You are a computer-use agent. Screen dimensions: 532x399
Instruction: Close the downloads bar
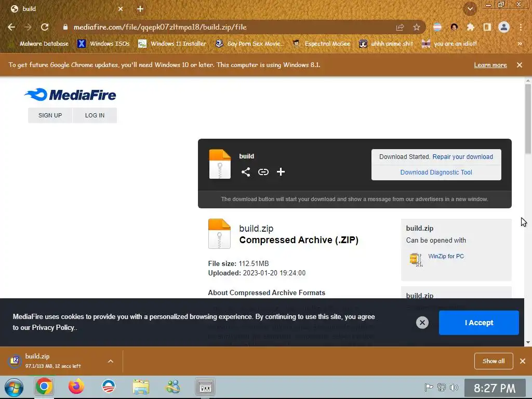(x=523, y=361)
